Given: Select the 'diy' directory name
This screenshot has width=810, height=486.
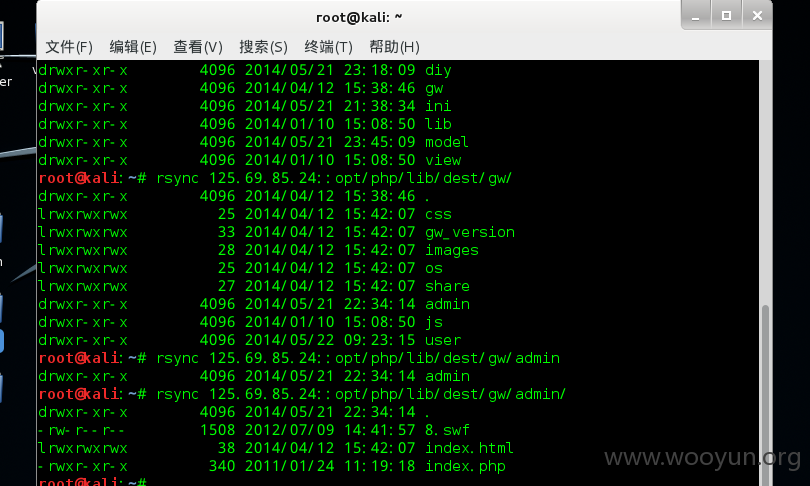Looking at the screenshot, I should (438, 70).
